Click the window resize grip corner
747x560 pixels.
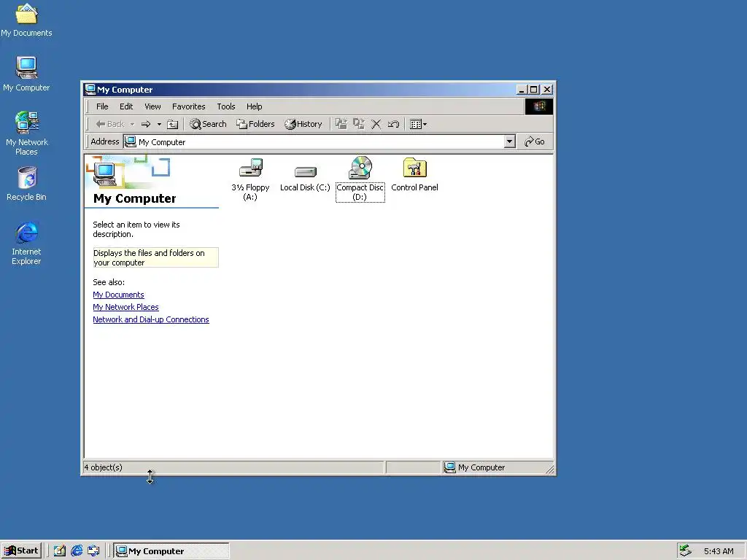pyautogui.click(x=550, y=470)
